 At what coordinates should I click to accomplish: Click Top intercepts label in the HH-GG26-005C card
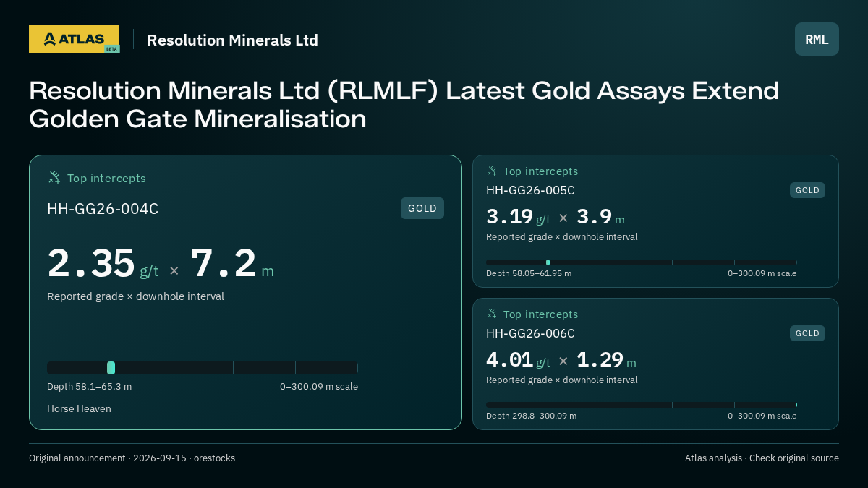[x=540, y=171]
